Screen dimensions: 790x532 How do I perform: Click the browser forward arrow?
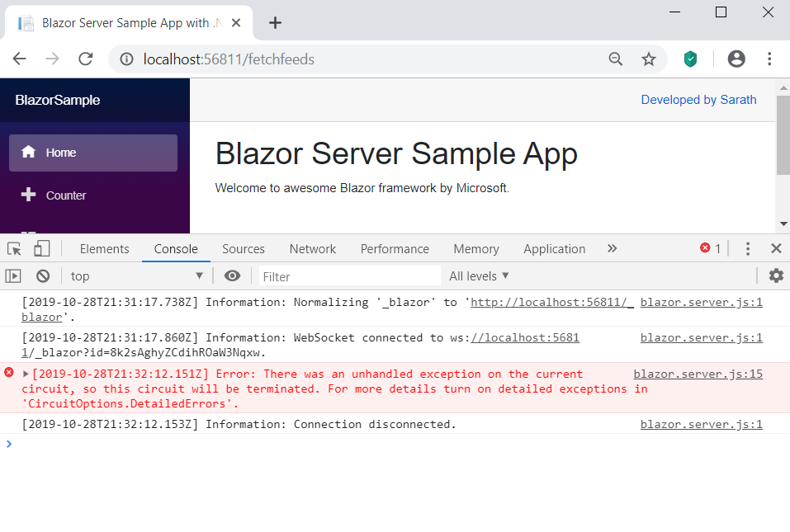point(52,59)
